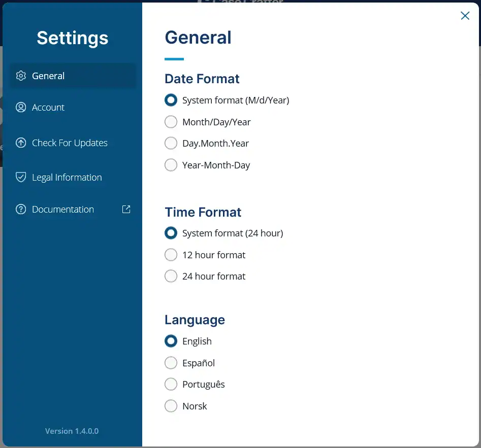Click the upload arrow icon for updates
The image size is (481, 448).
pyautogui.click(x=21, y=143)
